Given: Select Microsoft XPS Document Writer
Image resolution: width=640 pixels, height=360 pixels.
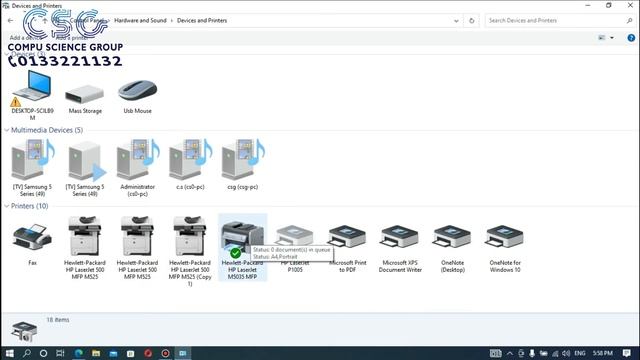Looking at the screenshot, I should click(x=400, y=248).
